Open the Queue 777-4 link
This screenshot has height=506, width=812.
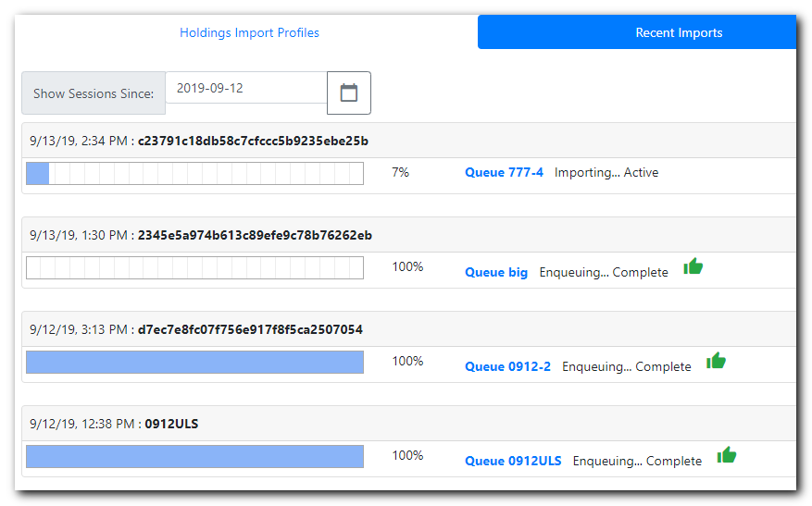[504, 172]
